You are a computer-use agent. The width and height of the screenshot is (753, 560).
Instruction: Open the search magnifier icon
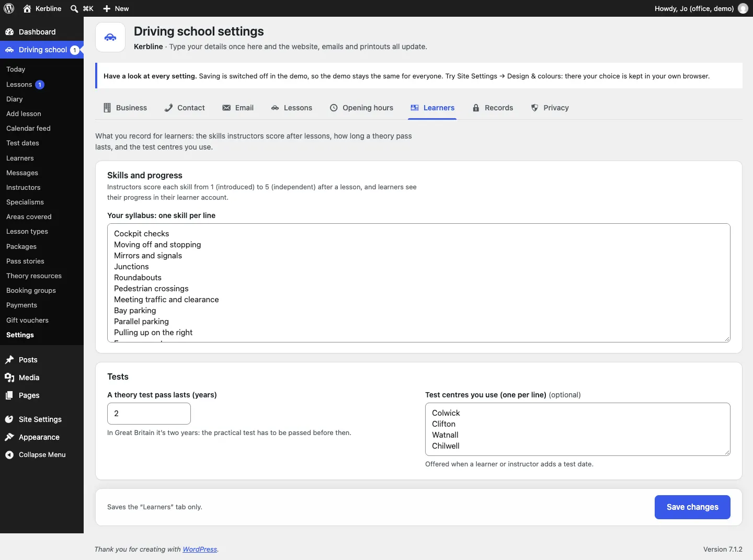pyautogui.click(x=74, y=9)
